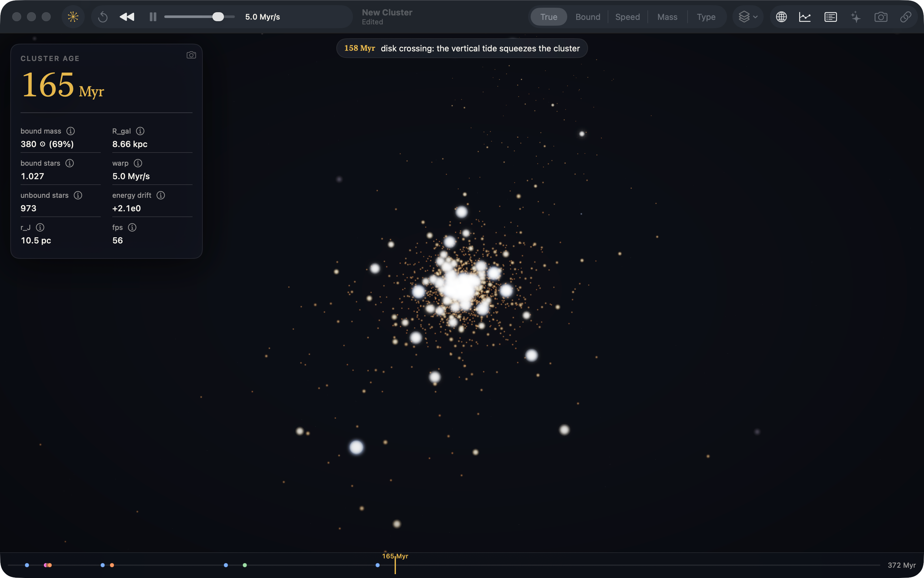The width and height of the screenshot is (924, 578).
Task: Click the sparkle stars icon
Action: pos(856,17)
